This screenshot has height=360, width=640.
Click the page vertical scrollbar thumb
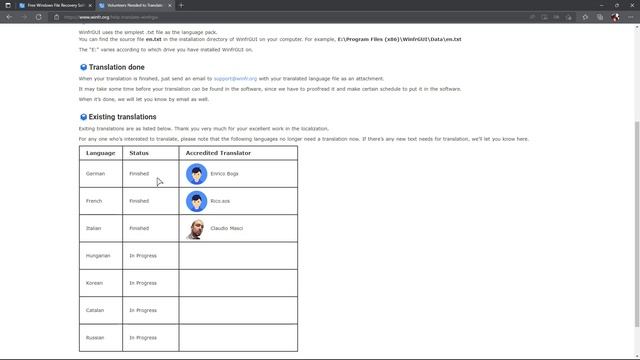pyautogui.click(x=637, y=224)
